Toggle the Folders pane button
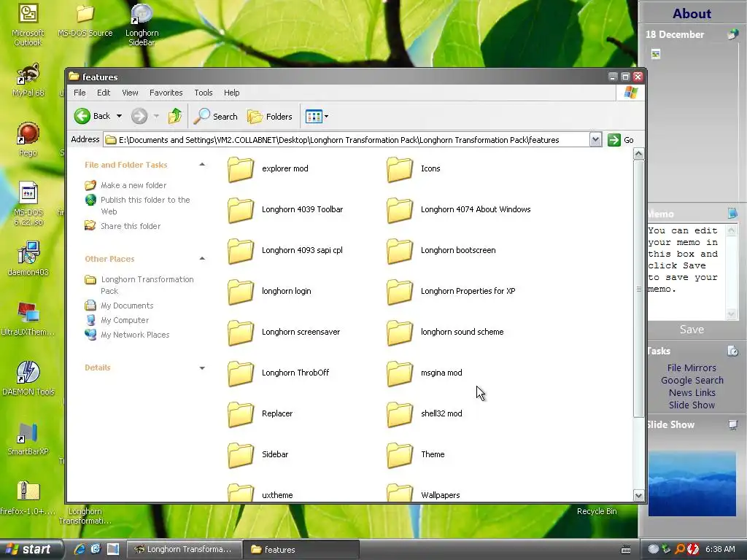747x560 pixels. pyautogui.click(x=270, y=116)
